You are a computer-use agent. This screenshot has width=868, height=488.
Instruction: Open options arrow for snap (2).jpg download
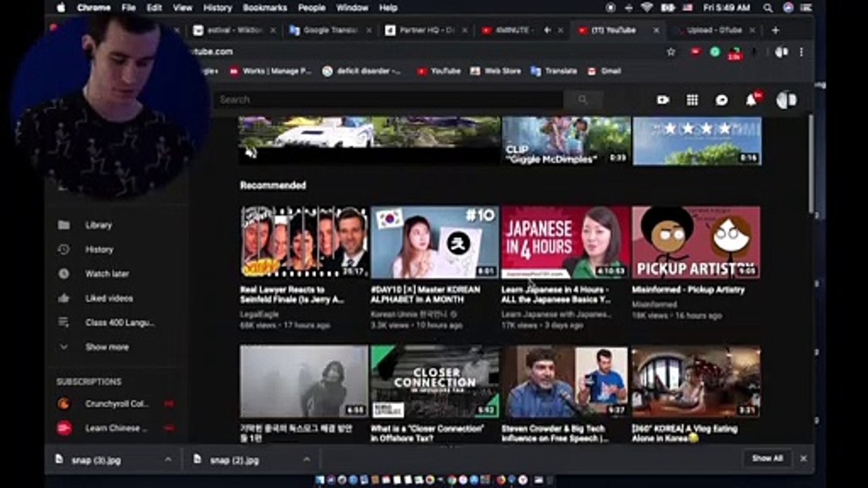(x=306, y=460)
